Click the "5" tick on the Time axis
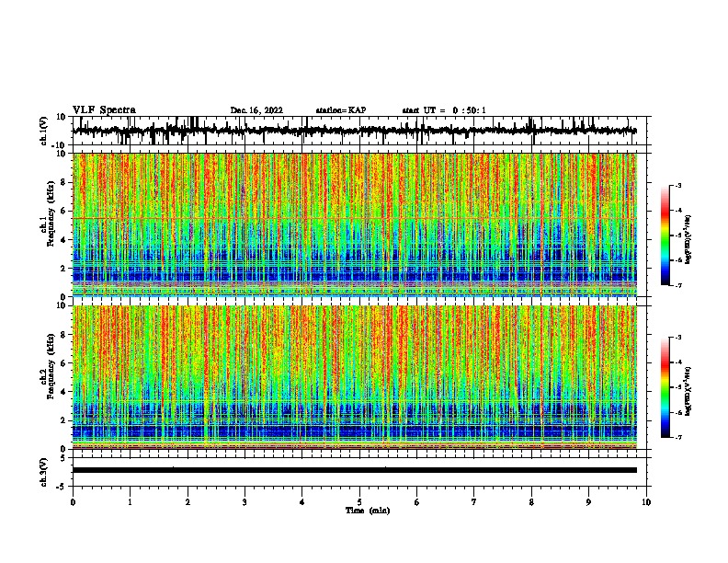Screen dimensions: 728x563 tap(359, 502)
